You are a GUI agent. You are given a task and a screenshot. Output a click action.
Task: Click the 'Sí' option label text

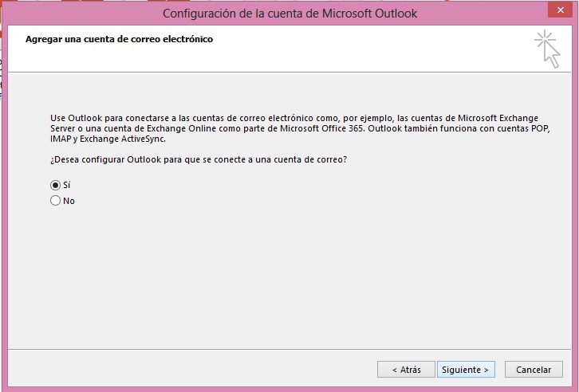point(67,185)
